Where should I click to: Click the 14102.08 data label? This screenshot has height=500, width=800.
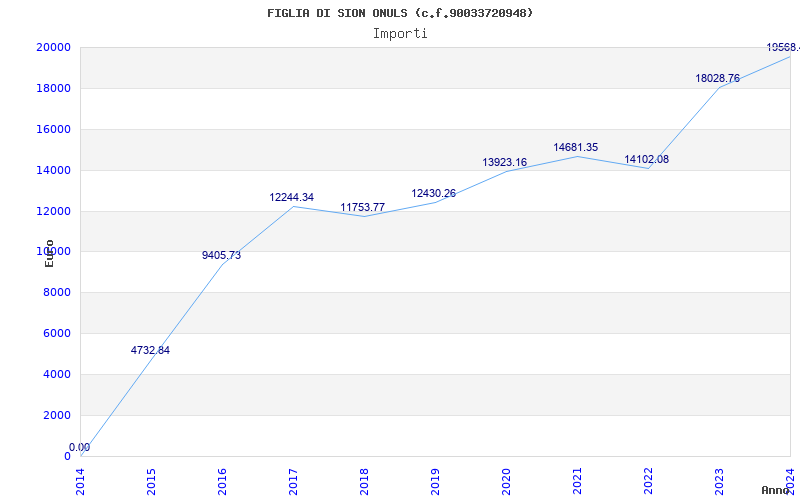[x=646, y=160]
